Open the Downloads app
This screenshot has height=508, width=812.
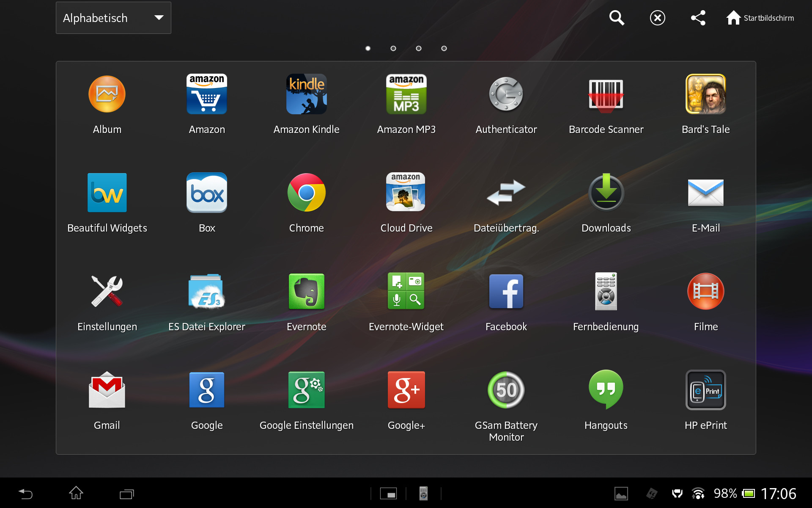point(606,193)
